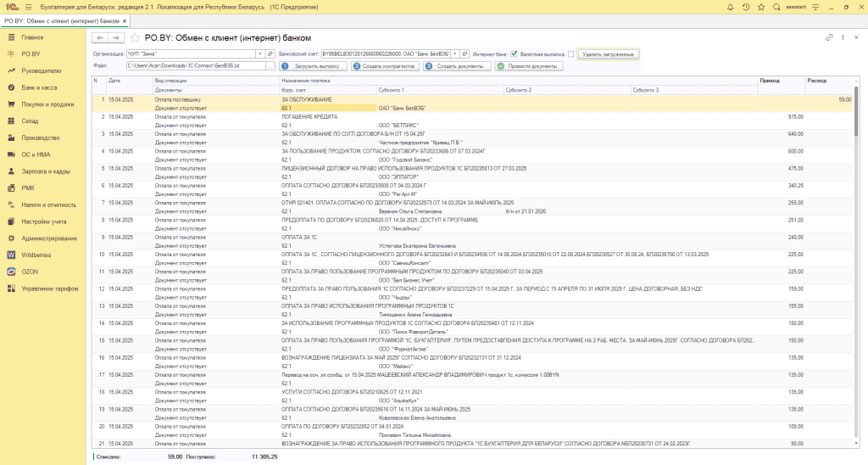This screenshot has height=465, width=868.
Task: Click Провести документы button
Action: [529, 65]
